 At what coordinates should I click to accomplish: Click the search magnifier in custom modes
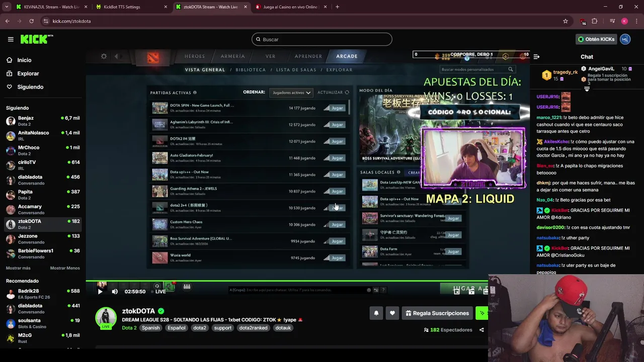[x=510, y=69]
